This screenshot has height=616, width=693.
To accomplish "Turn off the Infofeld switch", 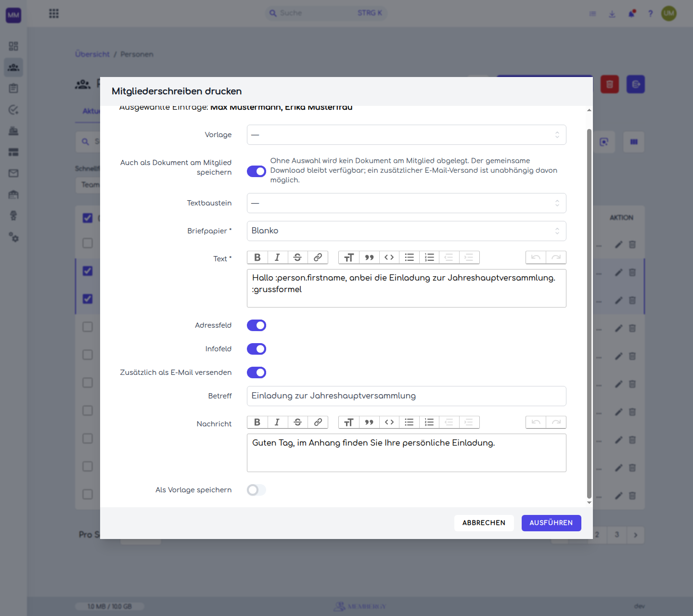I will pos(257,349).
